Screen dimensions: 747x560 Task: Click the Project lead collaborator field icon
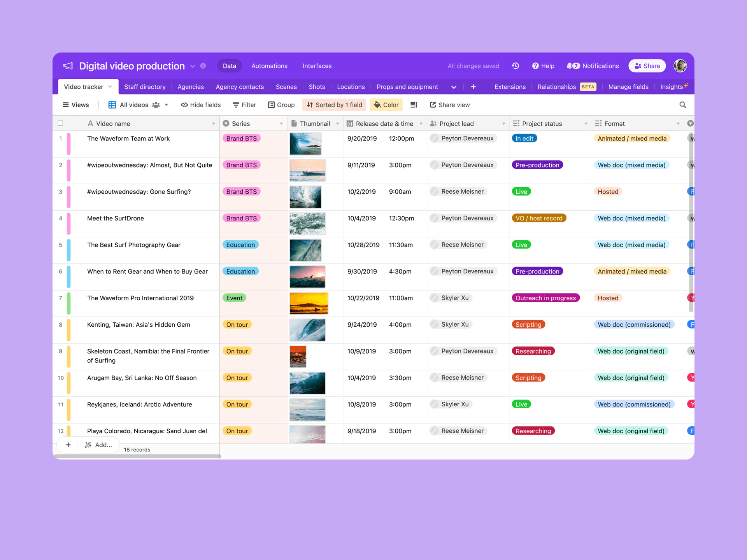pos(433,123)
